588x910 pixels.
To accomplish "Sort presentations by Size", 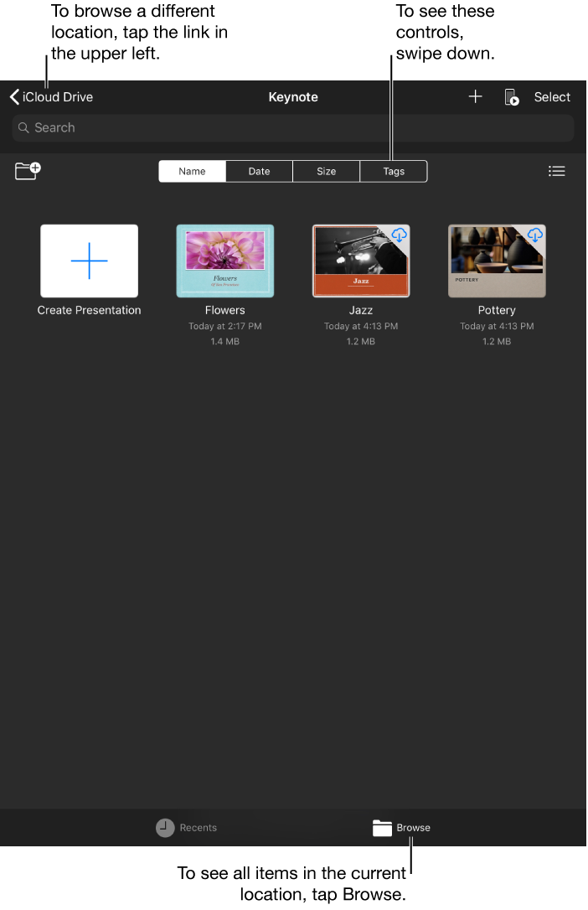I will tap(326, 171).
